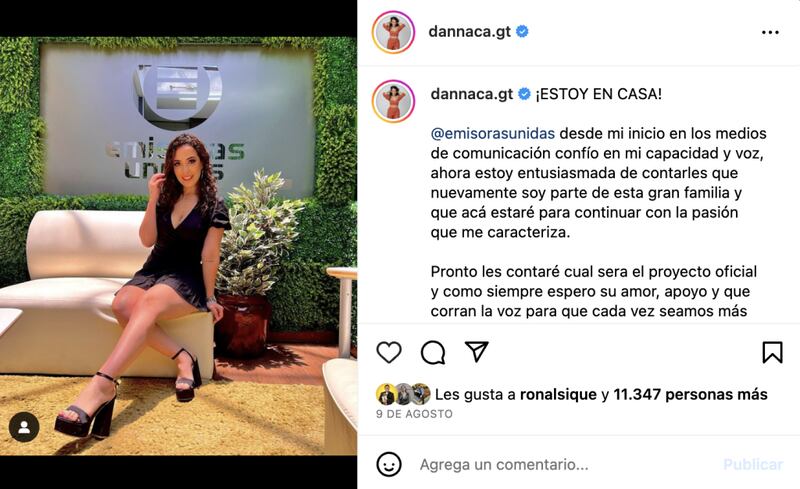This screenshot has width=800, height=489.
Task: Click the Publicar button
Action: 753,464
